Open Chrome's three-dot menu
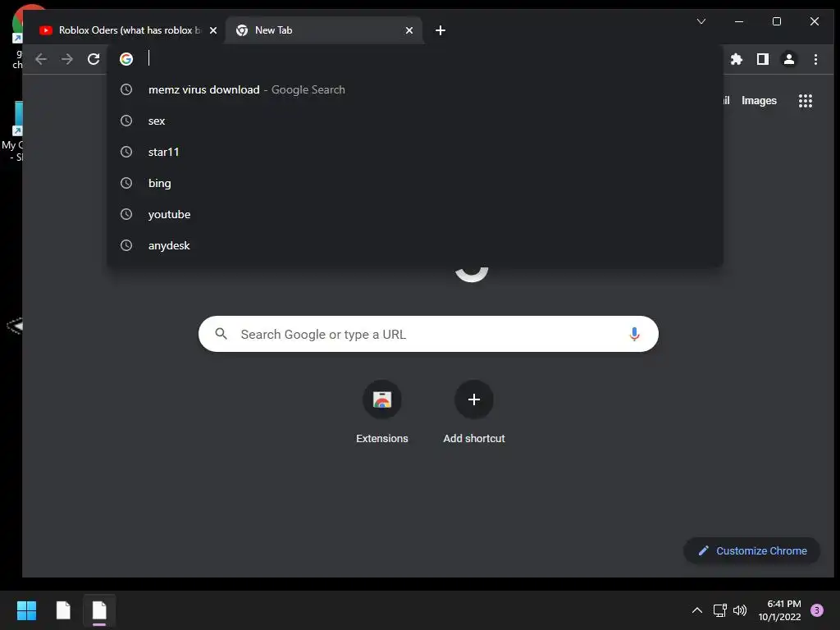840x630 pixels. 815,59
